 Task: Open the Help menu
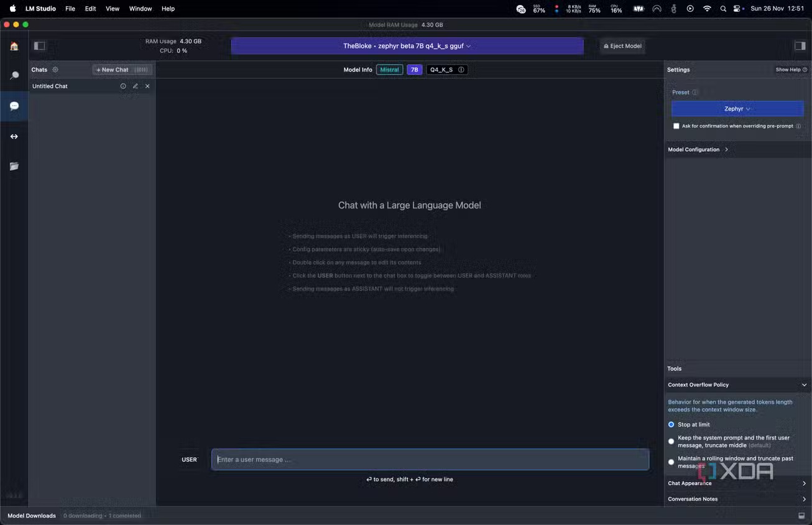[168, 9]
